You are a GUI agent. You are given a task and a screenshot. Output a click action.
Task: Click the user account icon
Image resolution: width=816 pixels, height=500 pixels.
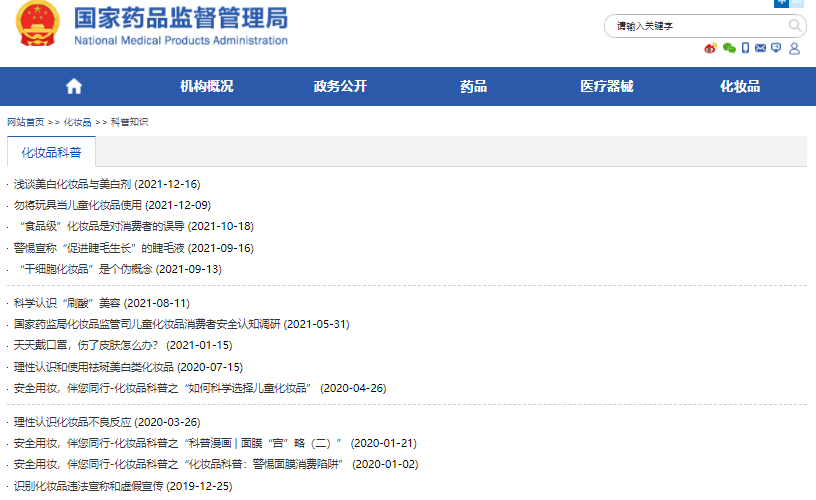point(795,48)
